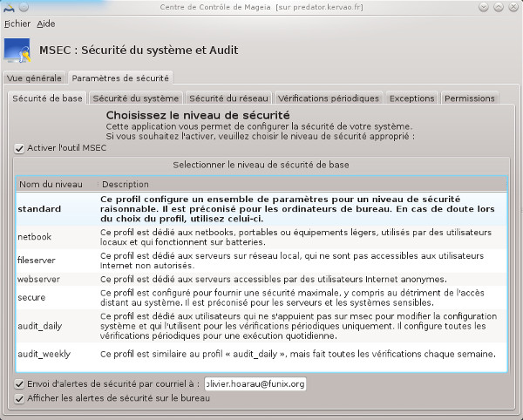The width and height of the screenshot is (523, 420).
Task: Open the Fichier menu
Action: (17, 24)
